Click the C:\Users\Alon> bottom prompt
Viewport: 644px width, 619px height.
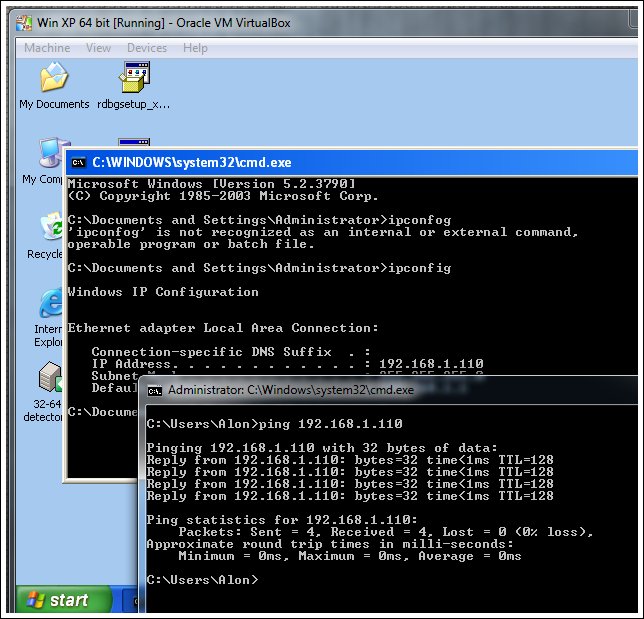click(202, 580)
